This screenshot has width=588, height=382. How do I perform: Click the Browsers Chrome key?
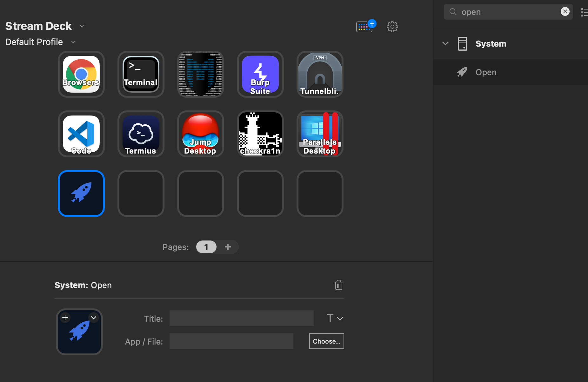81,74
